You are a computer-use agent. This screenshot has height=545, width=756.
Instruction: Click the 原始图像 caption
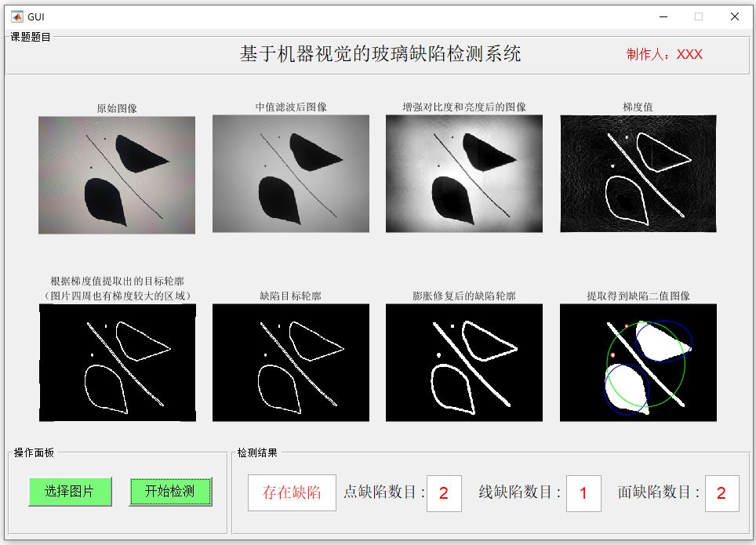point(117,108)
